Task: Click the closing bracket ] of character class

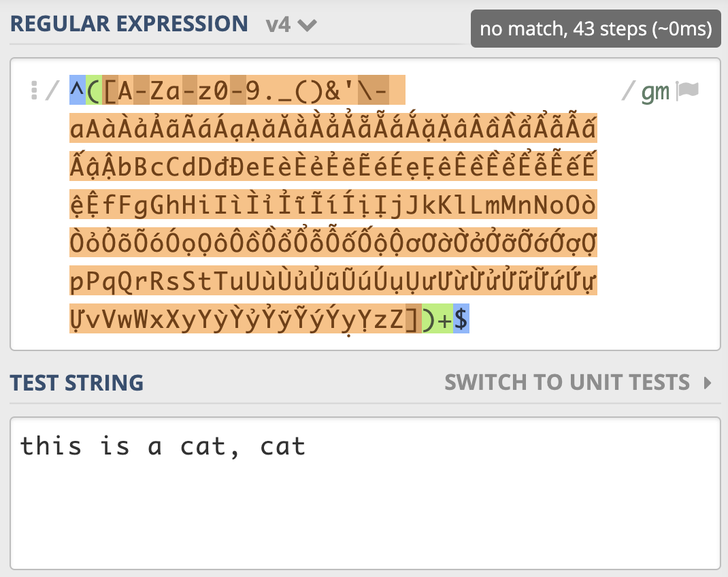Action: click(413, 318)
